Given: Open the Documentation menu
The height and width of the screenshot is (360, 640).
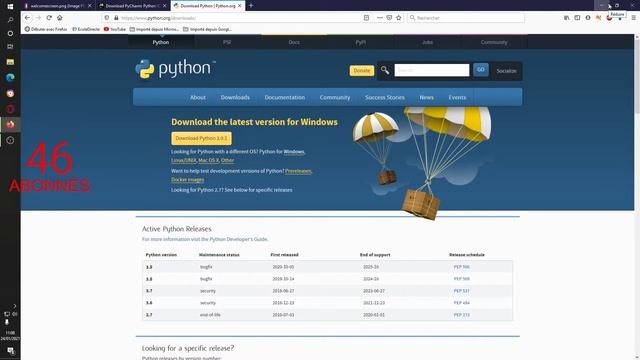Looking at the screenshot, I should (x=285, y=97).
